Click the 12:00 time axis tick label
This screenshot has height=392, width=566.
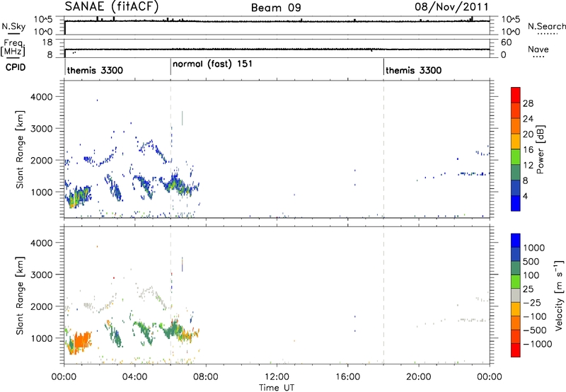pos(277,377)
